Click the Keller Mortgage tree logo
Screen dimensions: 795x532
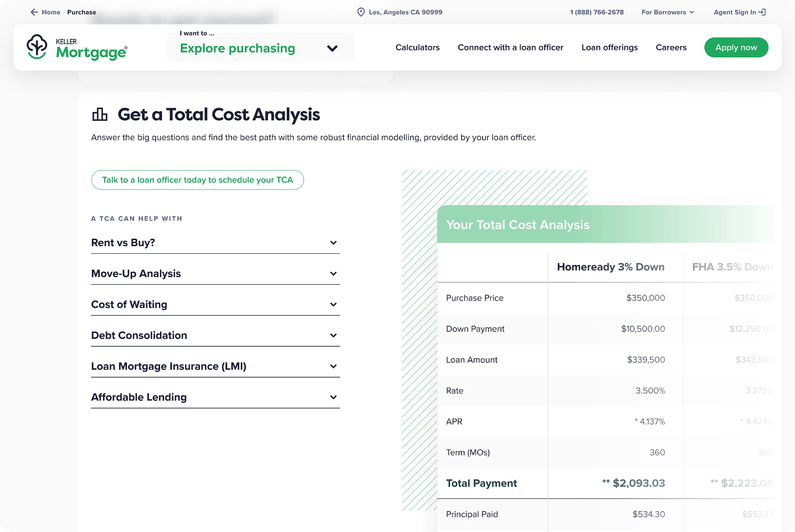[x=37, y=47]
